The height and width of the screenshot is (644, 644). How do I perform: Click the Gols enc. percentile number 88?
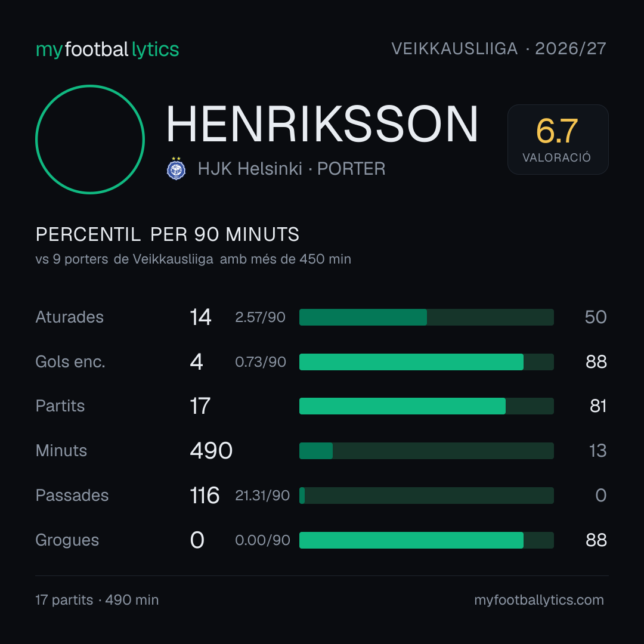(596, 362)
